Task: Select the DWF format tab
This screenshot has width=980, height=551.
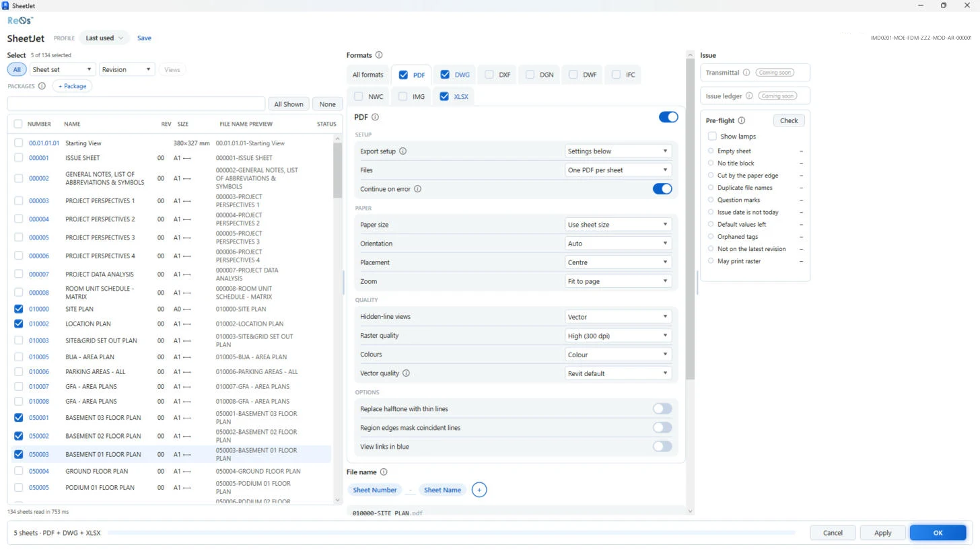Action: [x=583, y=75]
